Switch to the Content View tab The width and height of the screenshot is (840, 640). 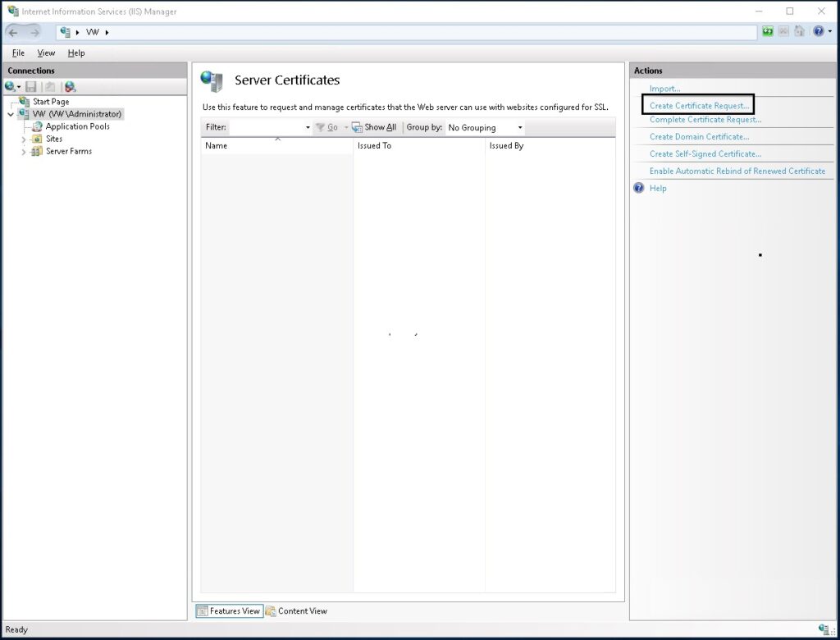point(295,610)
